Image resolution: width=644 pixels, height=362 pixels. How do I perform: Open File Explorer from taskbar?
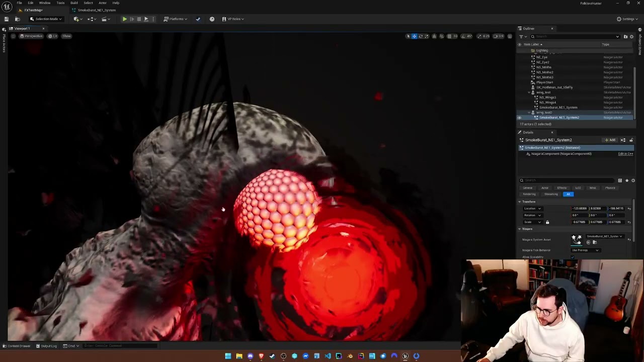(239, 356)
